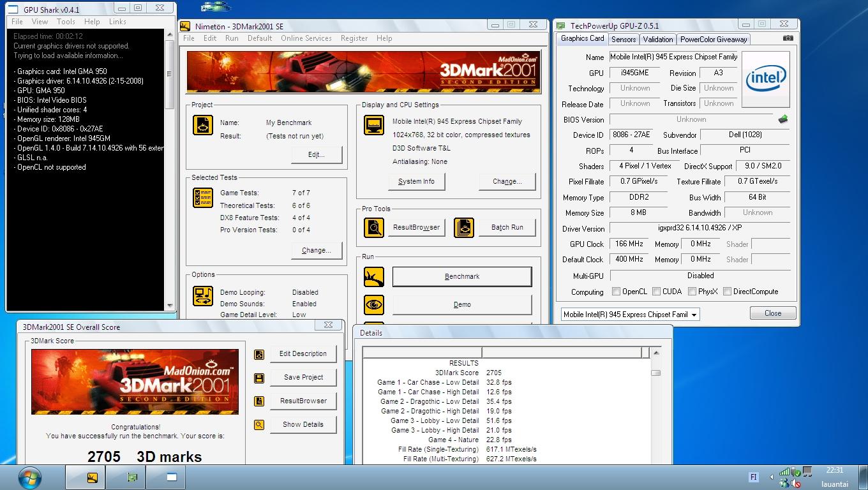Click the Edit... button under Project

pyautogui.click(x=317, y=155)
